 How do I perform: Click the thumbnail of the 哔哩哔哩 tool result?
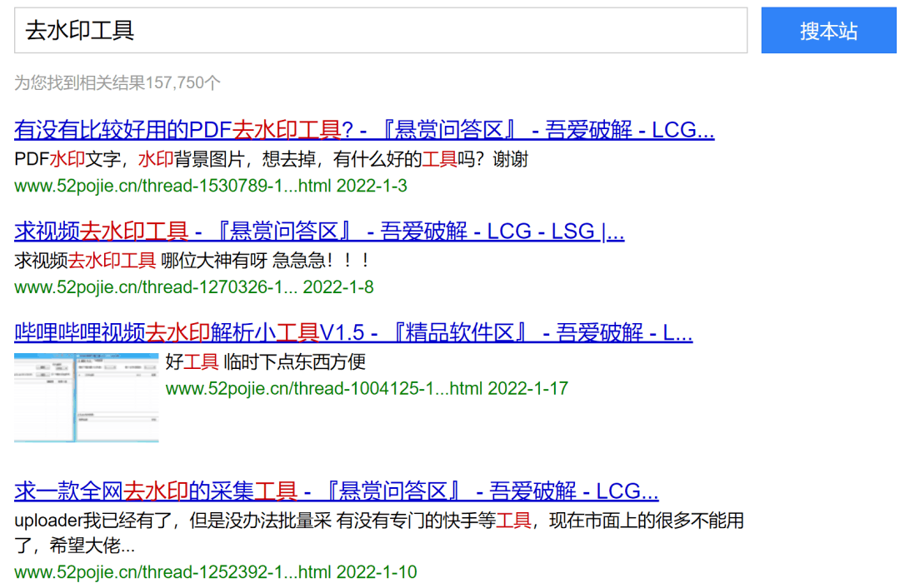[86, 397]
